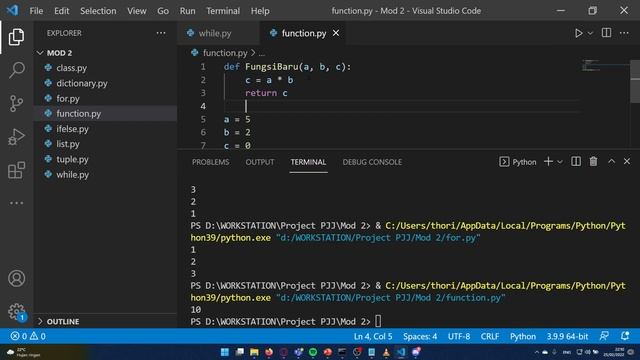The width and height of the screenshot is (640, 360).
Task: Go to line via Ln 4, Col 5
Action: (373, 336)
